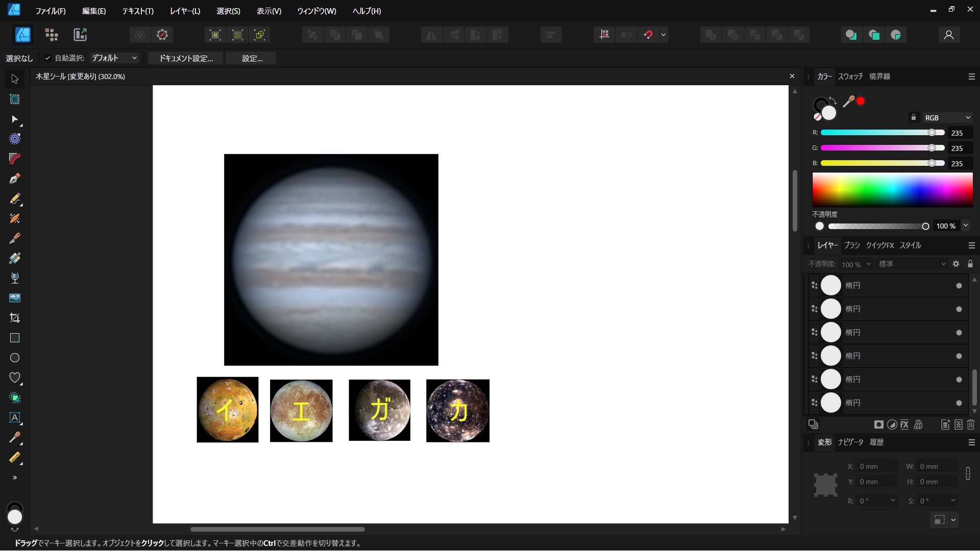Select the Heart shape tool
The width and height of the screenshot is (980, 551).
(15, 378)
